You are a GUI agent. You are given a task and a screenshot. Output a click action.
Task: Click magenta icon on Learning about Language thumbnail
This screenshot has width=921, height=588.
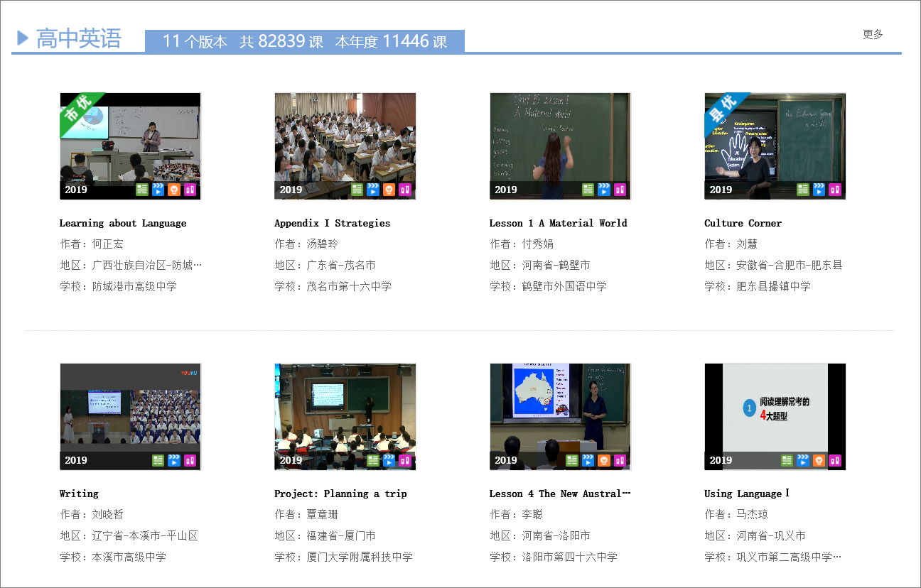[x=190, y=190]
